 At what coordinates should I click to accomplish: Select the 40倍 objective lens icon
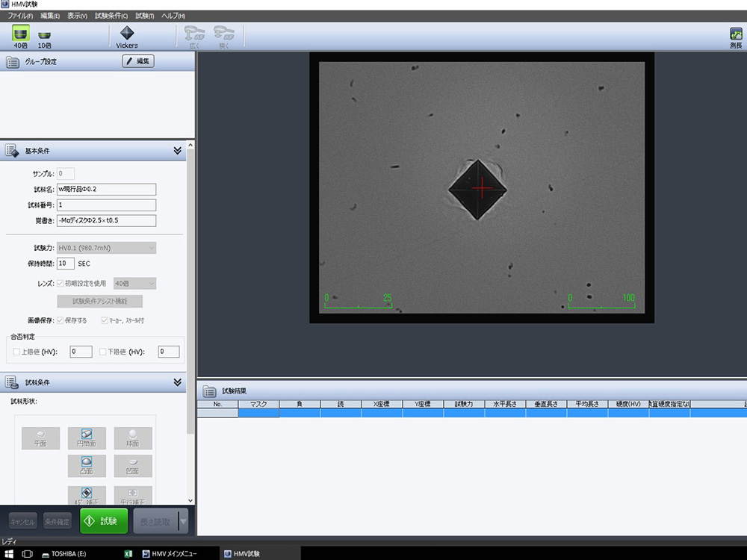[20, 34]
